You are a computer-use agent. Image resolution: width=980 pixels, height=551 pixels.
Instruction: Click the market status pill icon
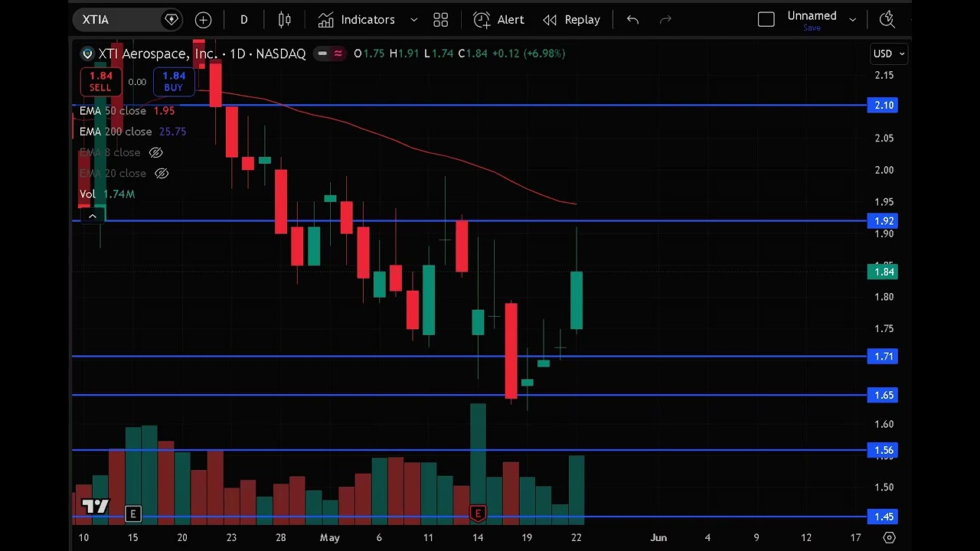click(330, 54)
